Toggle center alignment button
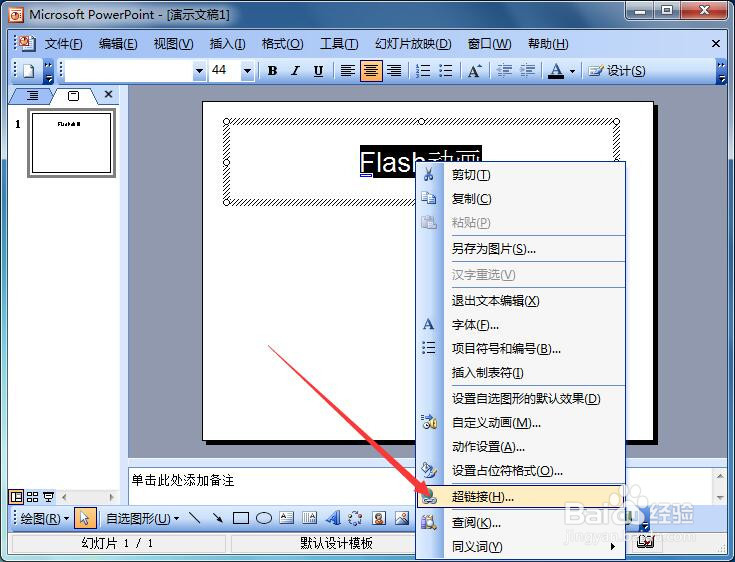This screenshot has width=735, height=562. (x=371, y=71)
